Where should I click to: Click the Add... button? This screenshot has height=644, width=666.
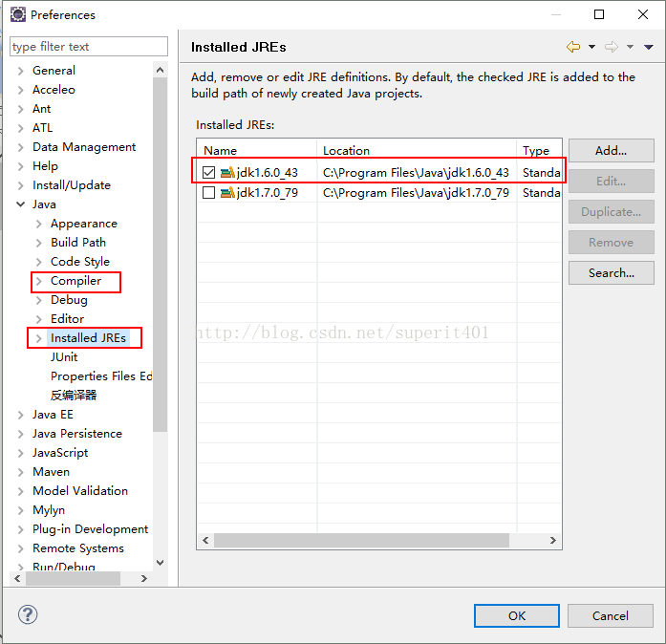click(612, 150)
